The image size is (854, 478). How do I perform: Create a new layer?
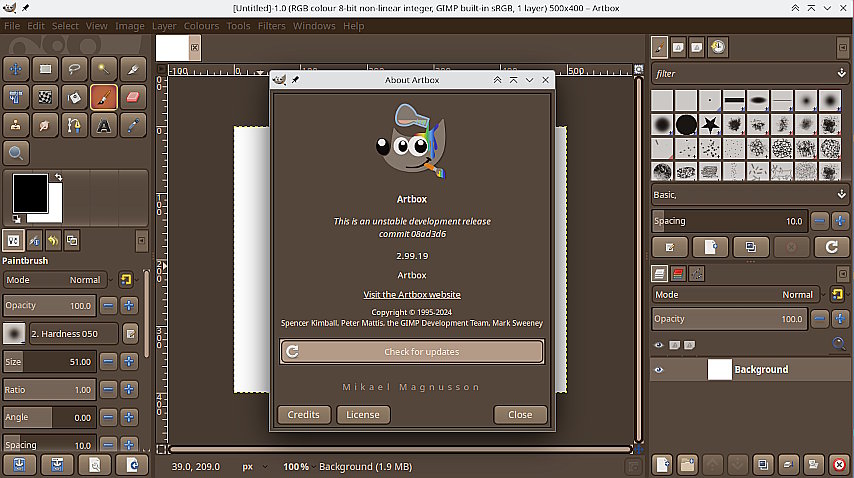tap(662, 465)
